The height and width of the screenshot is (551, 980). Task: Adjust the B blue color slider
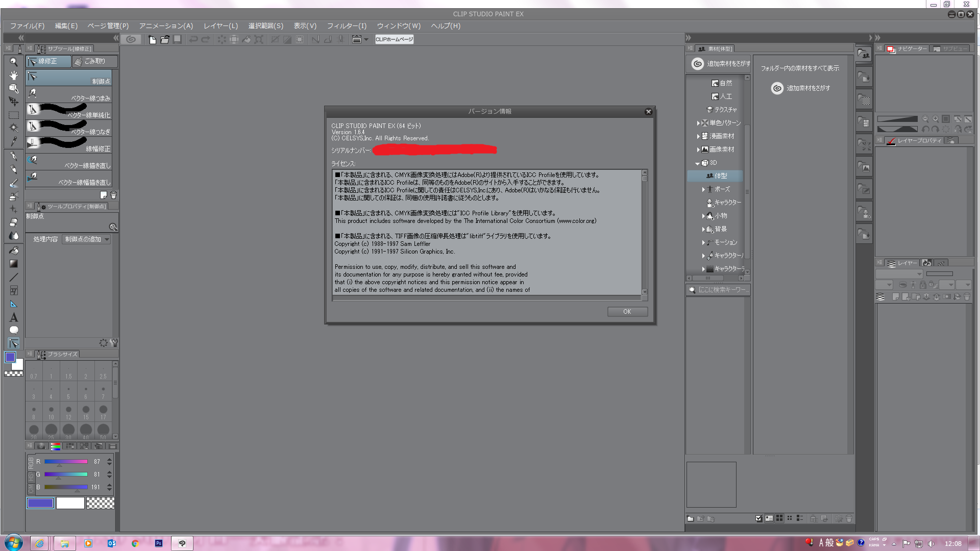point(66,487)
